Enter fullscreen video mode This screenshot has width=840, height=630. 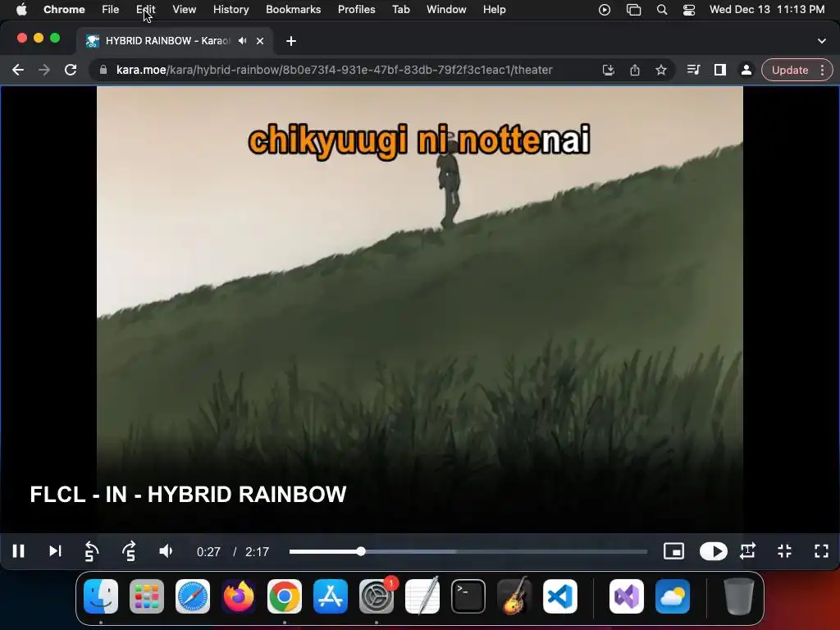point(821,551)
